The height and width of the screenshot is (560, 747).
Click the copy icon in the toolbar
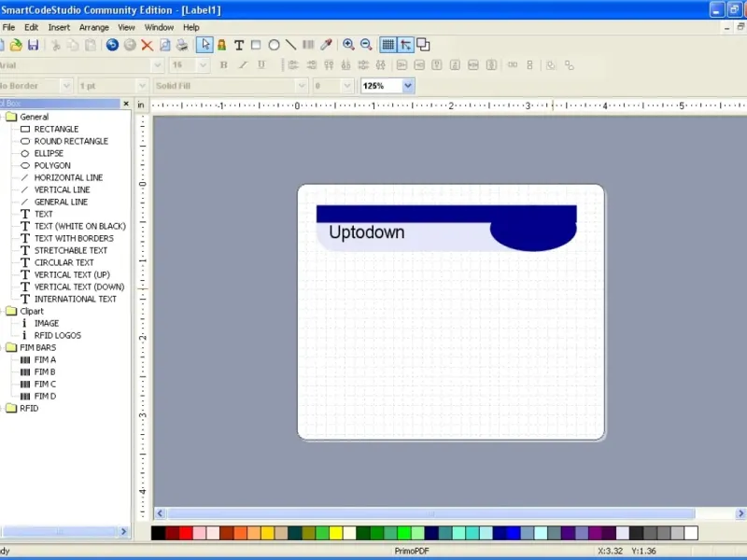pyautogui.click(x=73, y=45)
